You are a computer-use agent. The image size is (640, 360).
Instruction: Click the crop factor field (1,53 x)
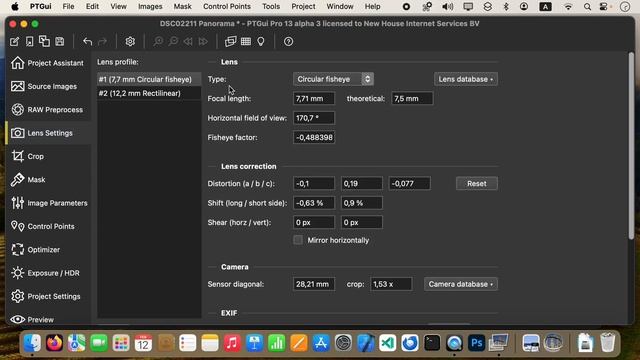click(391, 284)
